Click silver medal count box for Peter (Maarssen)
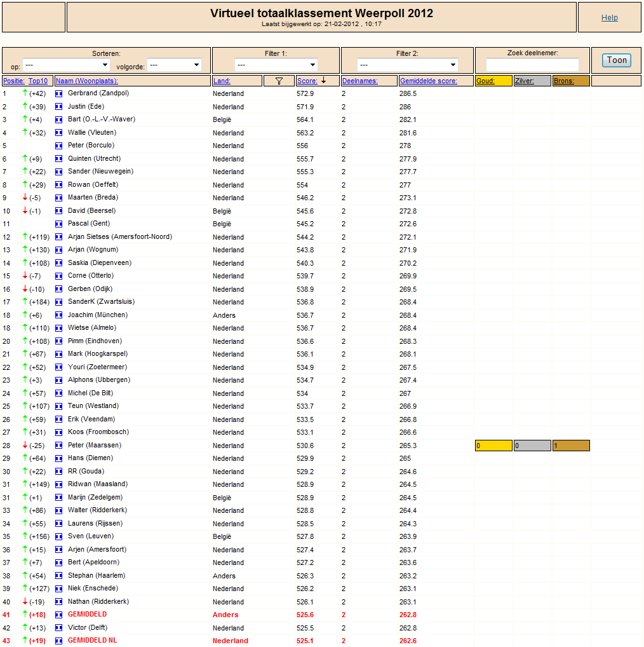The image size is (644, 647). click(532, 446)
